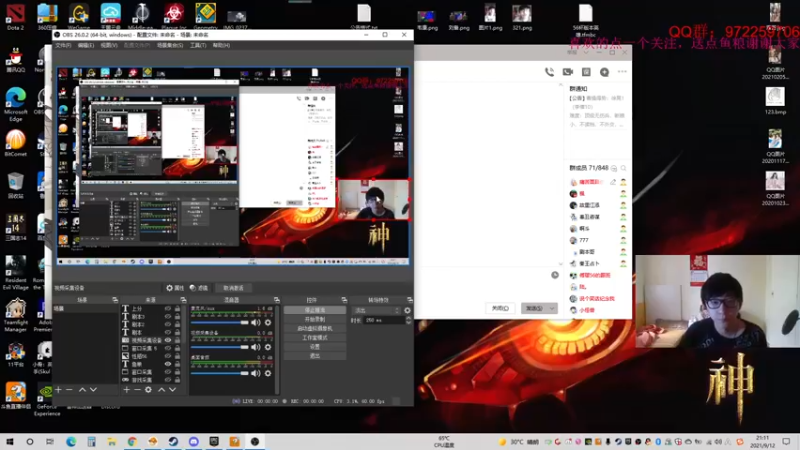
Task: Undock the Sources panel with its popout icon
Action: point(183,300)
